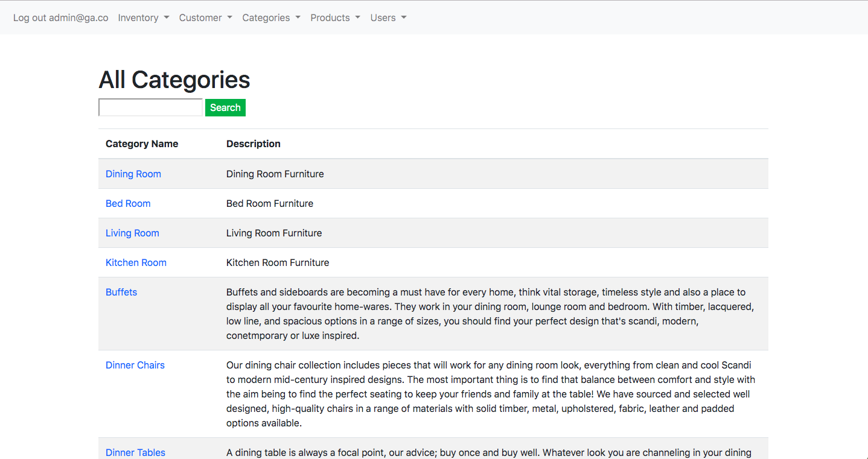Screen dimensions: 868x459
Task: Click the Description column header
Action: (x=253, y=144)
